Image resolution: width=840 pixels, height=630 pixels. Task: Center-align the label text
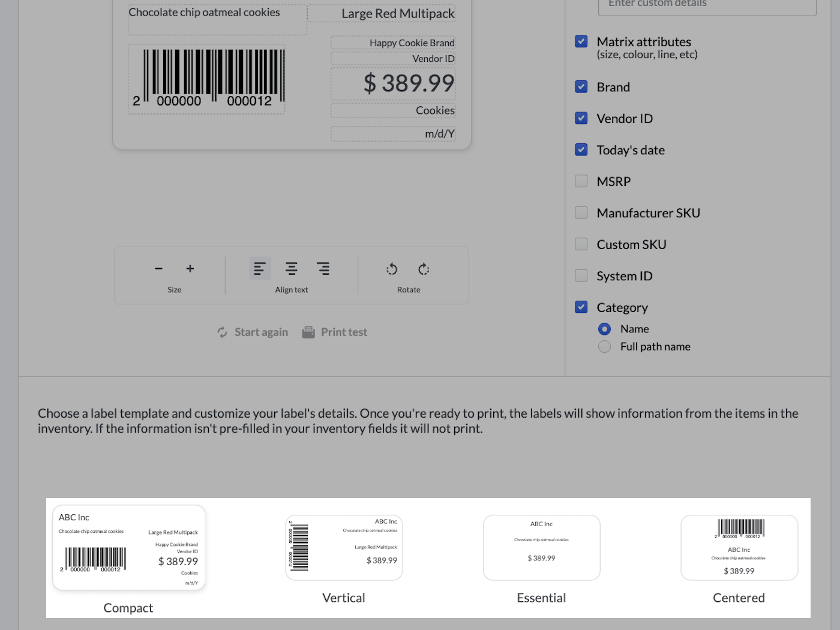coord(292,269)
